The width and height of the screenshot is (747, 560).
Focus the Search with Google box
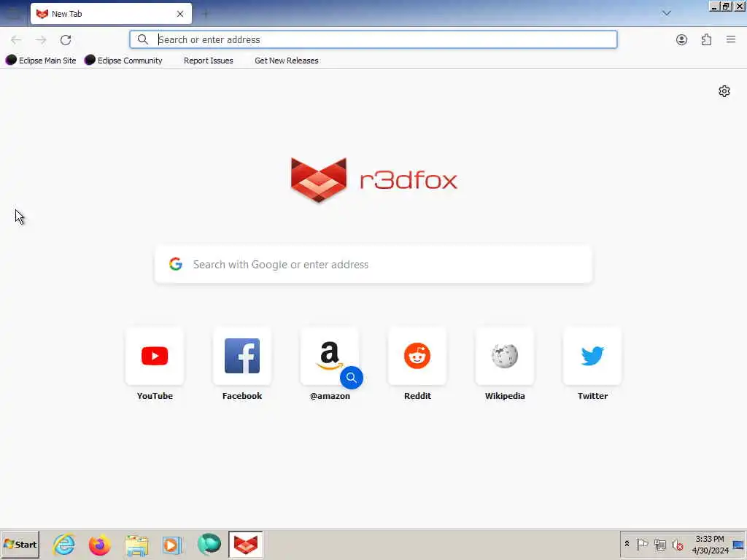(373, 264)
